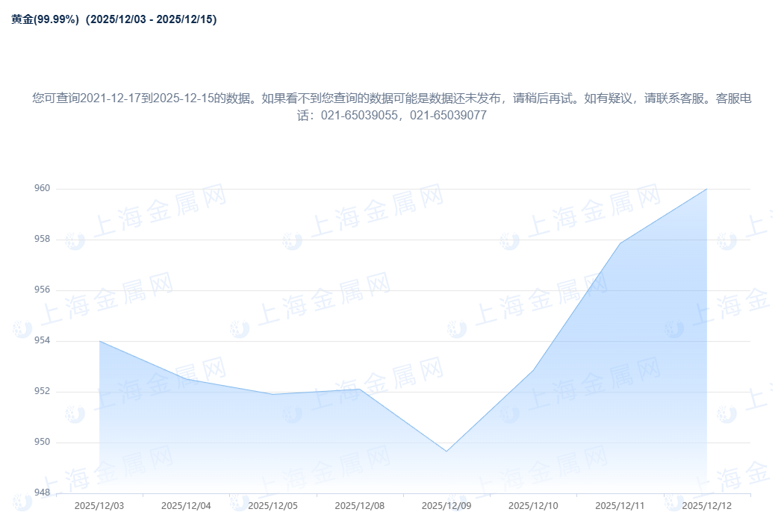Select the 2025/12/08 label on the axis
The width and height of the screenshot is (784, 532).
[360, 506]
